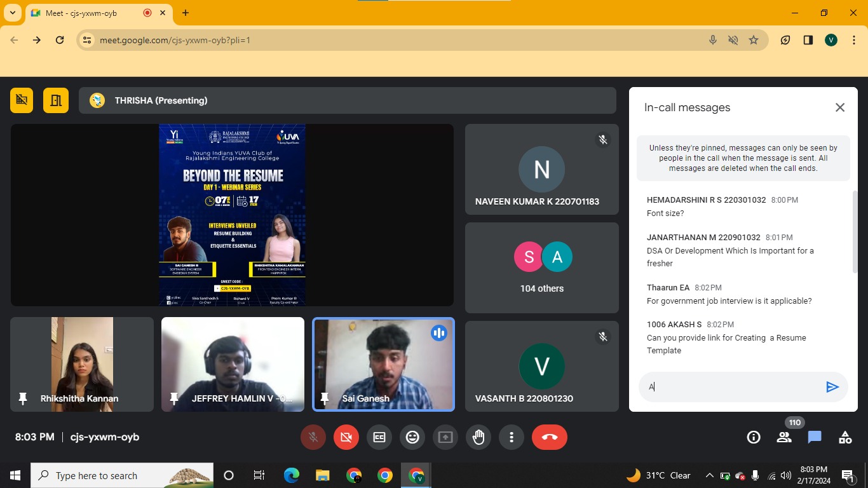Click blocked camera icon in address bar
The width and height of the screenshot is (868, 488).
tap(733, 40)
